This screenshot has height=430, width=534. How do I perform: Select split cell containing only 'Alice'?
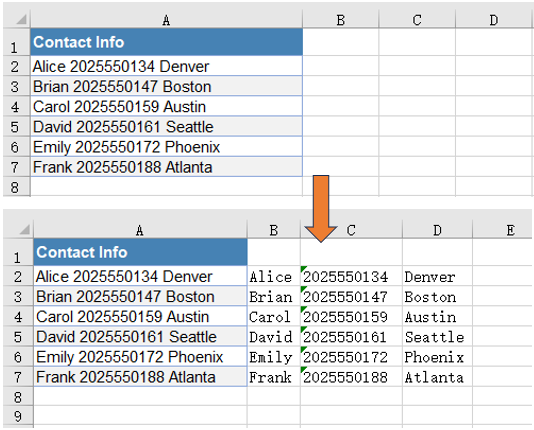274,276
